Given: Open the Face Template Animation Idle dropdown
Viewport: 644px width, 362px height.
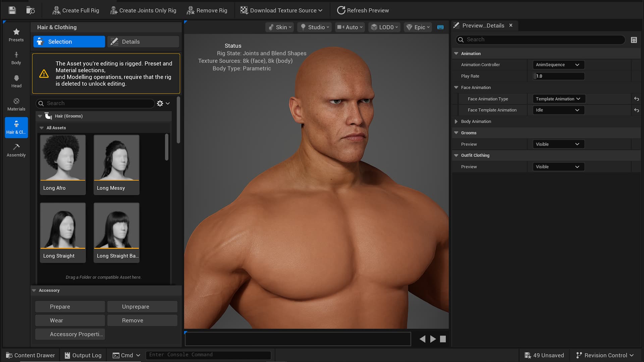Looking at the screenshot, I should point(558,110).
